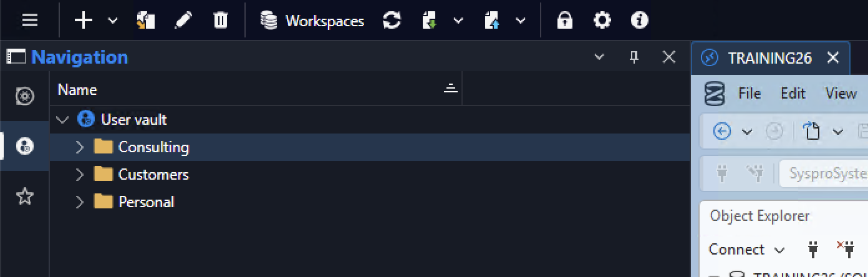Click the Refresh circular arrows icon
Viewport: 868px width, 277px height.
pyautogui.click(x=392, y=20)
